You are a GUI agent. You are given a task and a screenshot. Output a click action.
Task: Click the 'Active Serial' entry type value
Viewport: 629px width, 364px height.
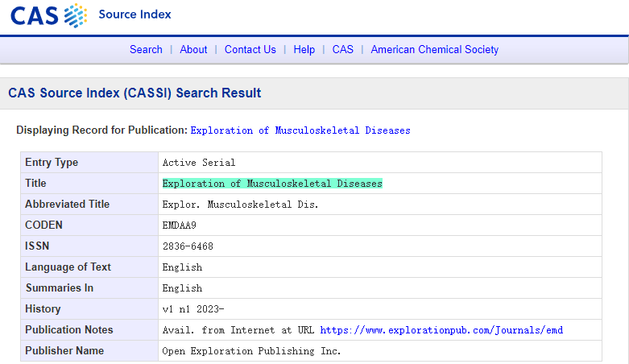pos(199,163)
